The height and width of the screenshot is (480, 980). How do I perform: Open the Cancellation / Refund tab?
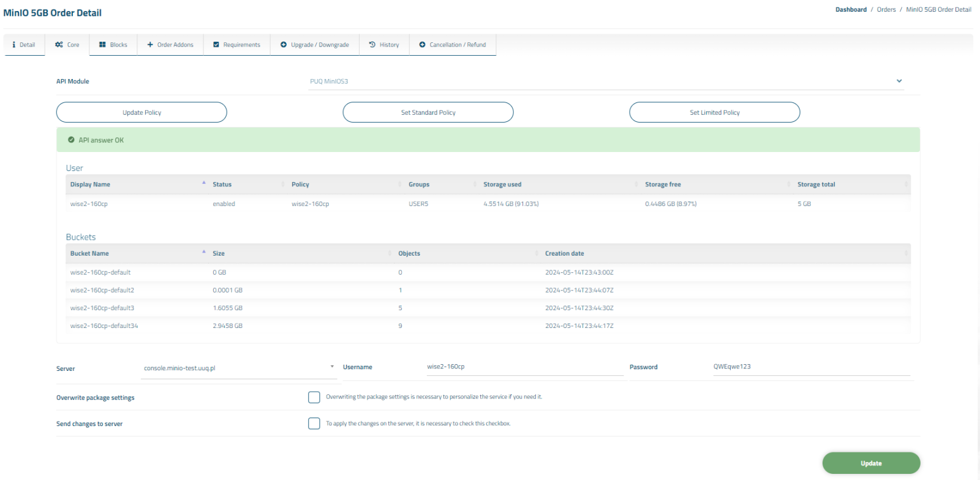[x=453, y=45]
